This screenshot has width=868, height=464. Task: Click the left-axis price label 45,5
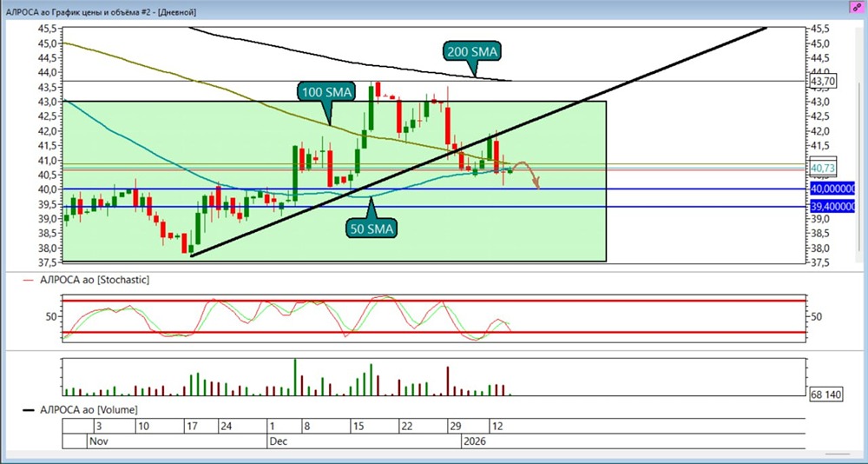point(47,29)
